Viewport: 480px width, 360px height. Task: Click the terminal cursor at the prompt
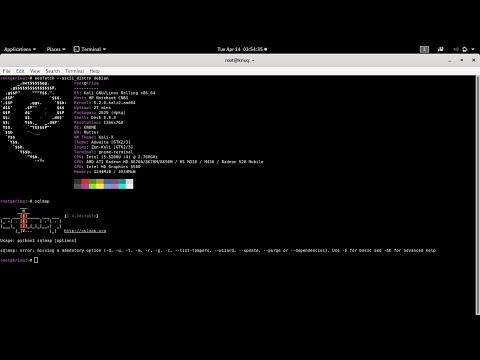pos(36,260)
